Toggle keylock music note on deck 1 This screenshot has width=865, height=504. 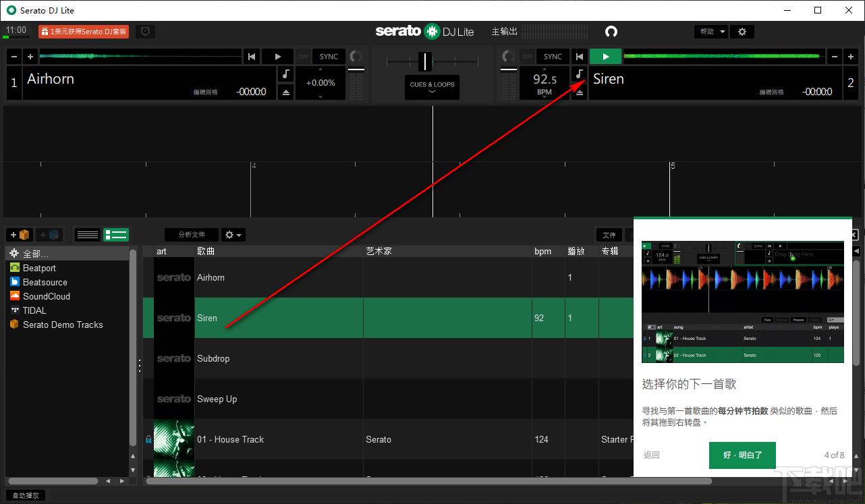(286, 74)
